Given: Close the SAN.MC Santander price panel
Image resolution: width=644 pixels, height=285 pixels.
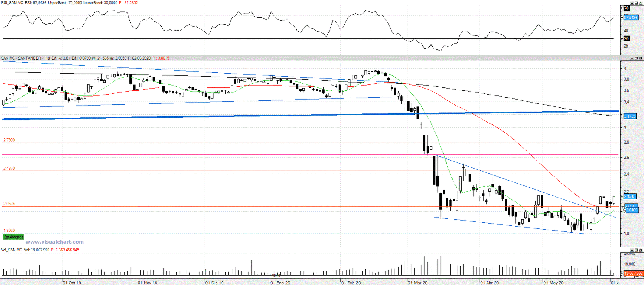Looking at the screenshot, I should click(641, 58).
